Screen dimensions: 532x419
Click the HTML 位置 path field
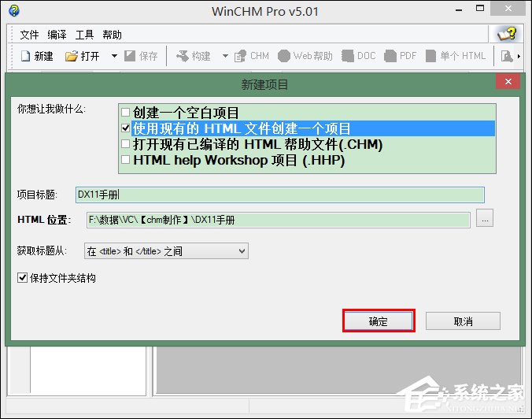point(279,220)
